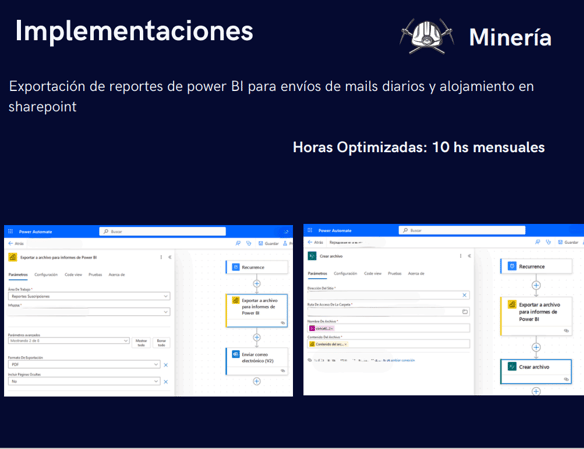Click the Buscar search box in the left window

[162, 231]
